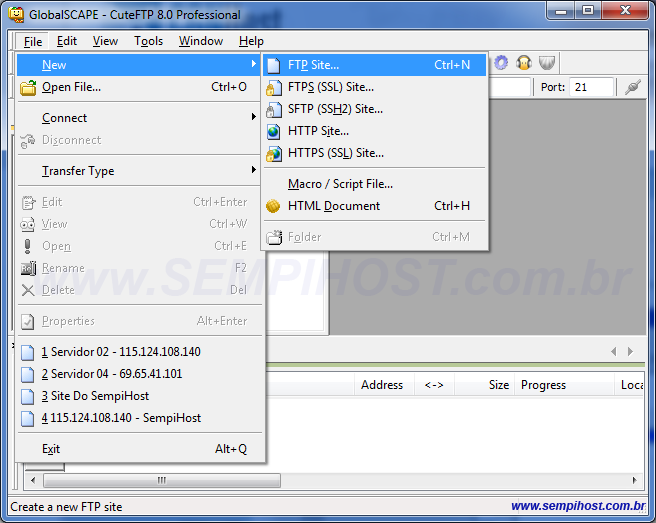Open recent site 3 Site Do SempiHost
This screenshot has width=656, height=523.
[x=141, y=396]
